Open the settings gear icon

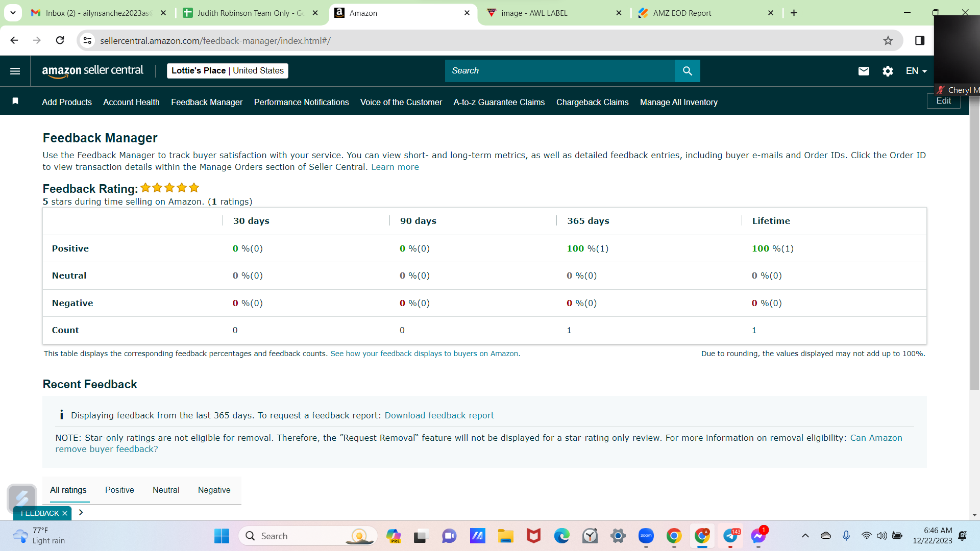[x=888, y=71]
